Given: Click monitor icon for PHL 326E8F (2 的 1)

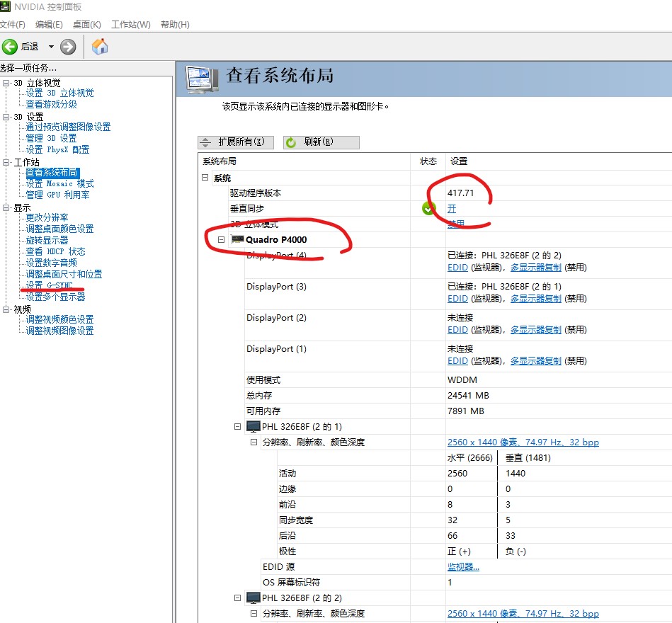Looking at the screenshot, I should (x=254, y=427).
